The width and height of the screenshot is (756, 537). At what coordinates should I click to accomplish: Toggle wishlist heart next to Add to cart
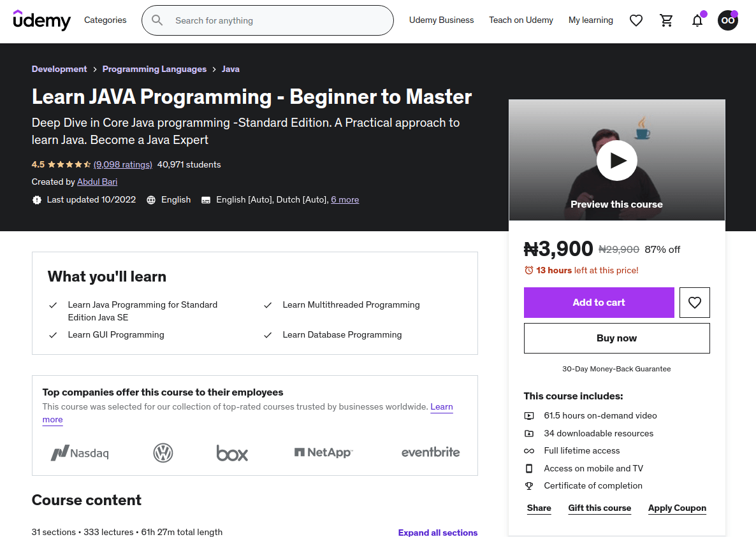(694, 302)
